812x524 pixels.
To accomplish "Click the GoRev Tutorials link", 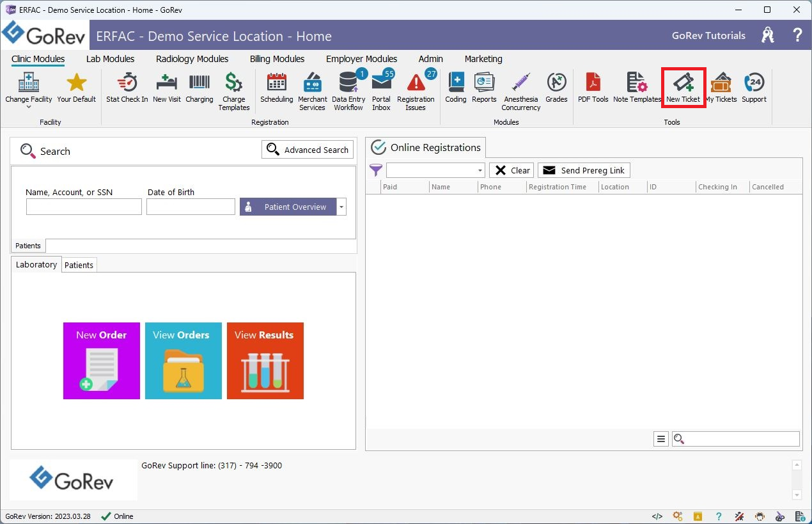I will coord(708,36).
